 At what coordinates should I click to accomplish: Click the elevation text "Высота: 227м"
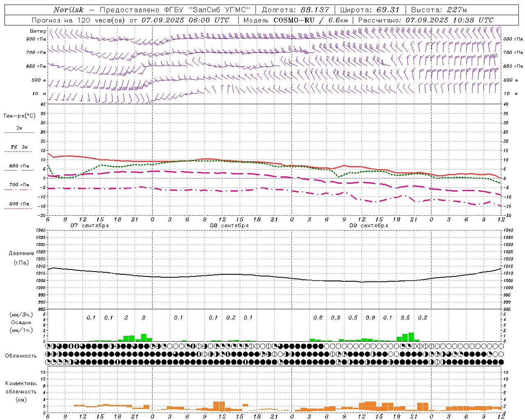tap(439, 10)
